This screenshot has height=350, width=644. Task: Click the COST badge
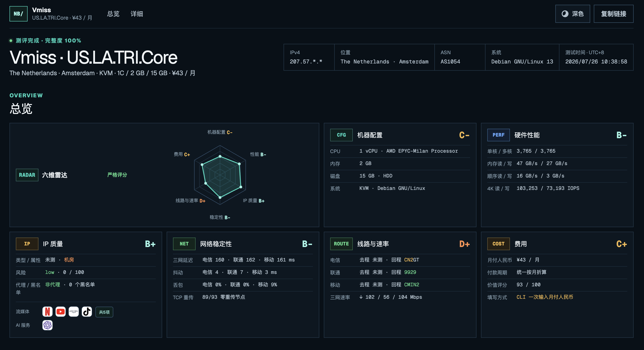(498, 244)
